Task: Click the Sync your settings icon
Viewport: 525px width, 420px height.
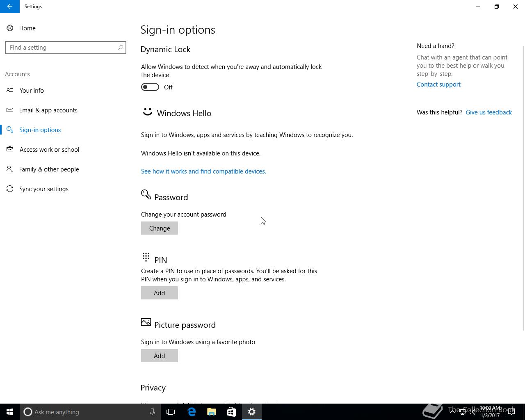Action: pos(10,189)
